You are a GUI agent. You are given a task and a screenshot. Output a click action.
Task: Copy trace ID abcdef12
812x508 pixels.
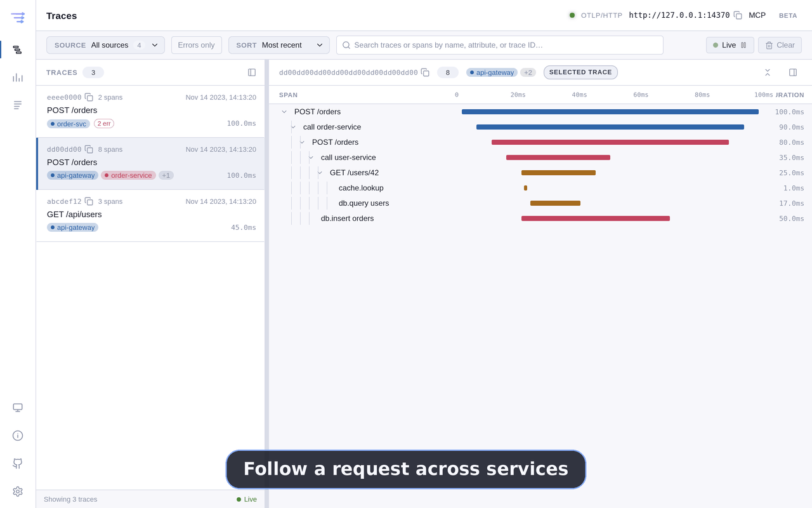click(89, 201)
